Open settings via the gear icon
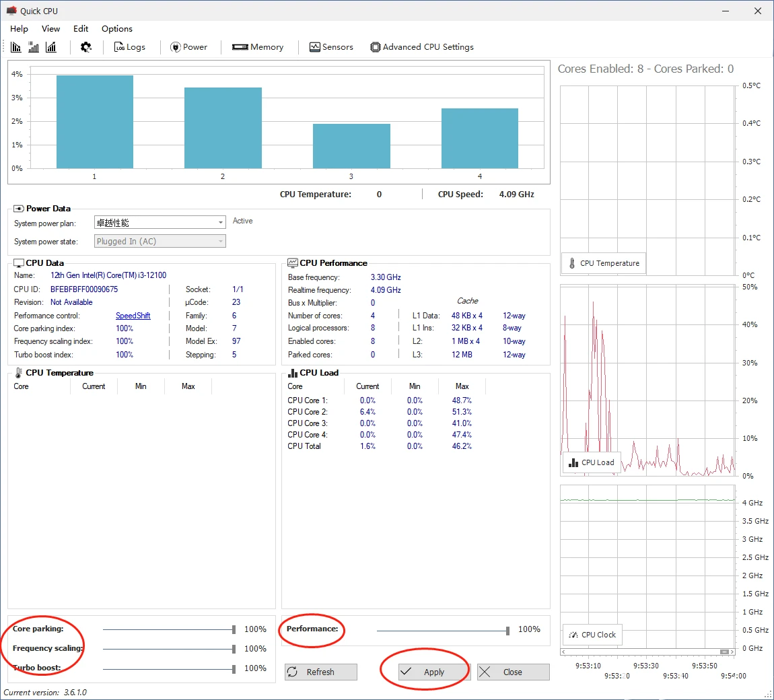 point(86,47)
